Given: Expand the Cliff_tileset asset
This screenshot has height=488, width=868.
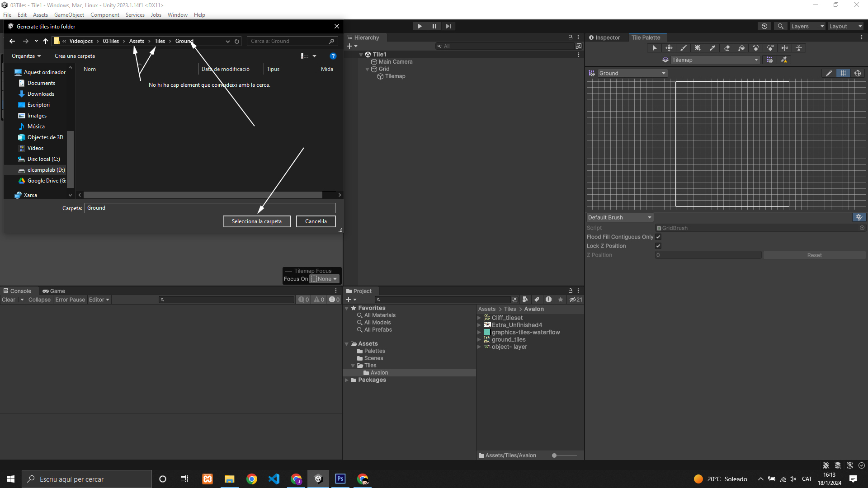Looking at the screenshot, I should pos(479,318).
